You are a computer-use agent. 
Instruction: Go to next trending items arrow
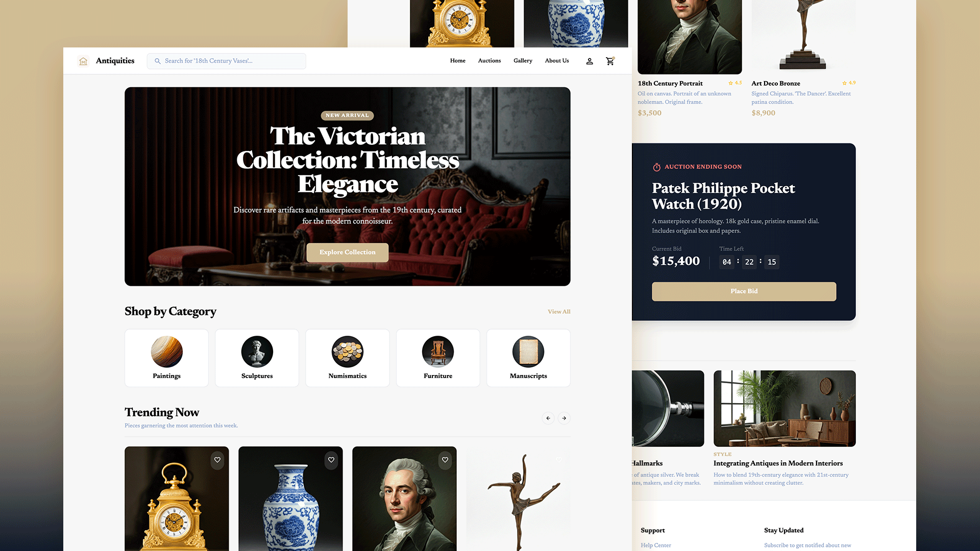[564, 418]
